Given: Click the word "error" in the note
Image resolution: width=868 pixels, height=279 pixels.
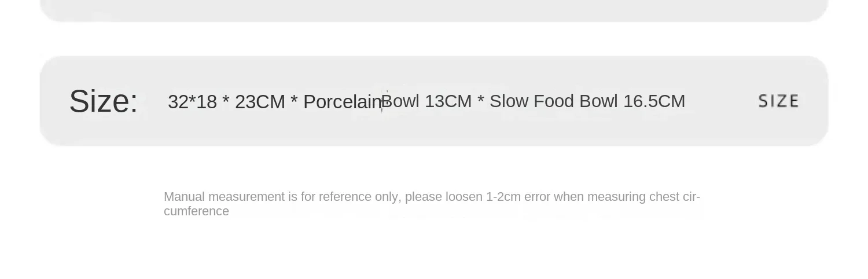Looking at the screenshot, I should click(x=538, y=197).
